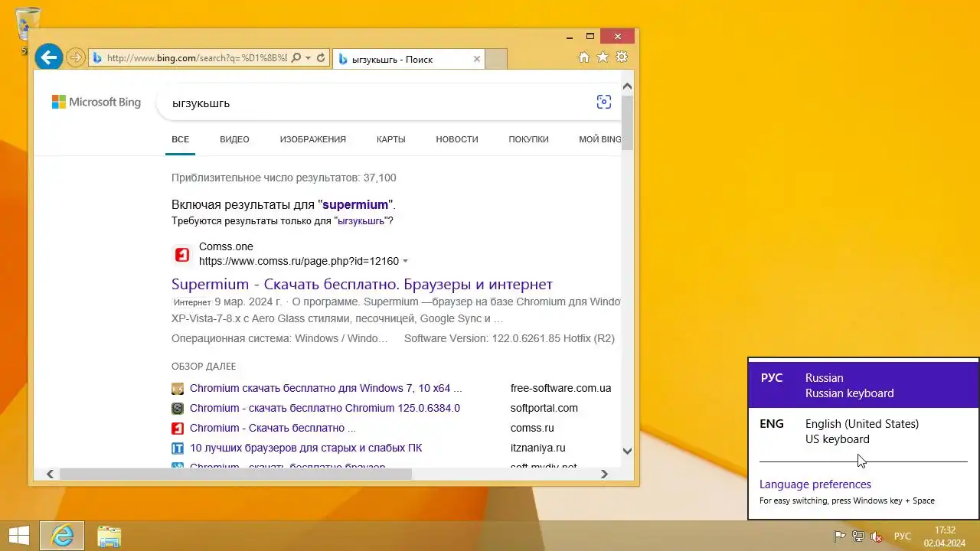Close the 'ыгзукьшгь - Поиск' tab
980x551 pixels.
coord(477,59)
